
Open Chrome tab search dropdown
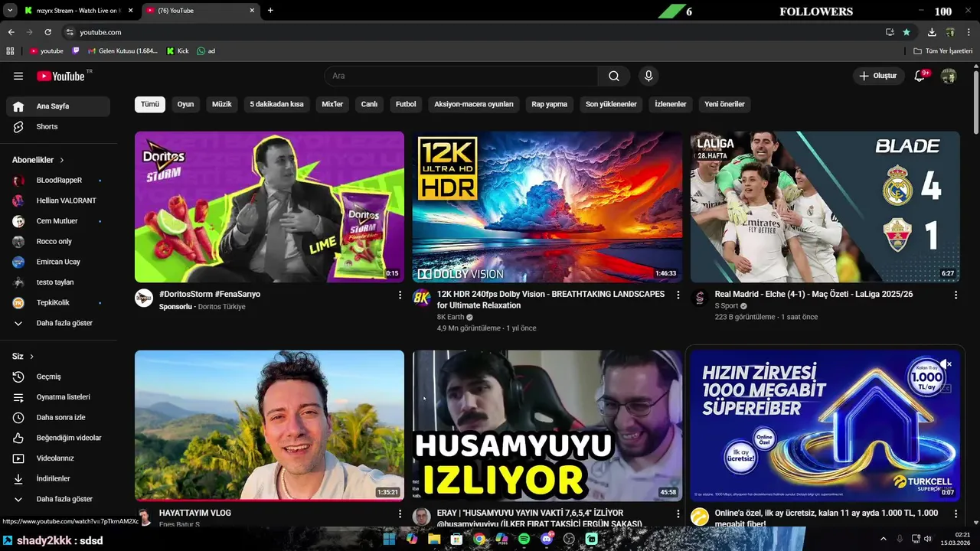coord(10,11)
